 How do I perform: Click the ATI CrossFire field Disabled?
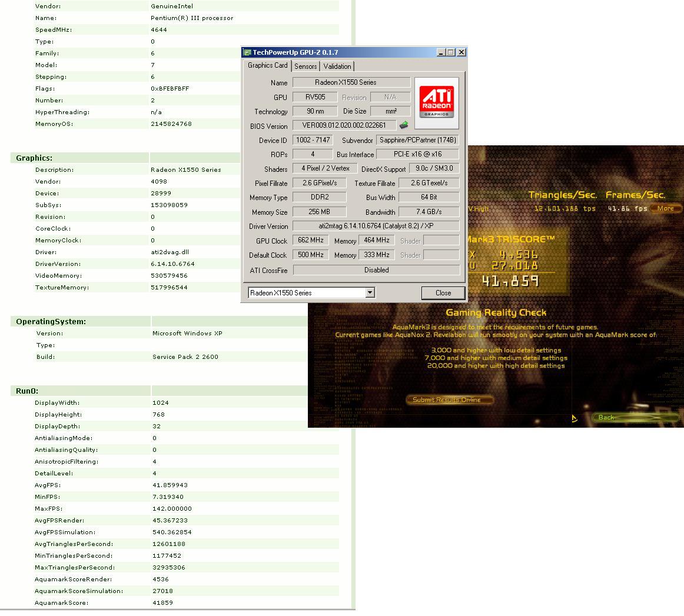(x=377, y=270)
